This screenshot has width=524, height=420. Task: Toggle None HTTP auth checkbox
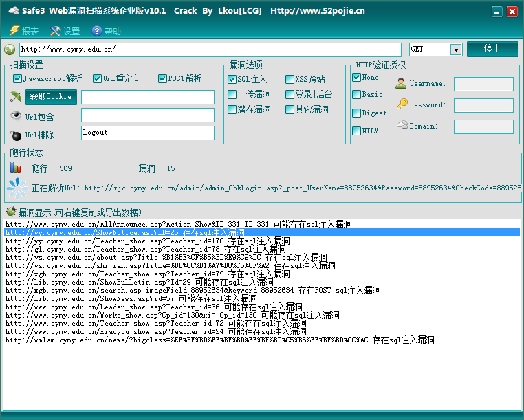(357, 77)
